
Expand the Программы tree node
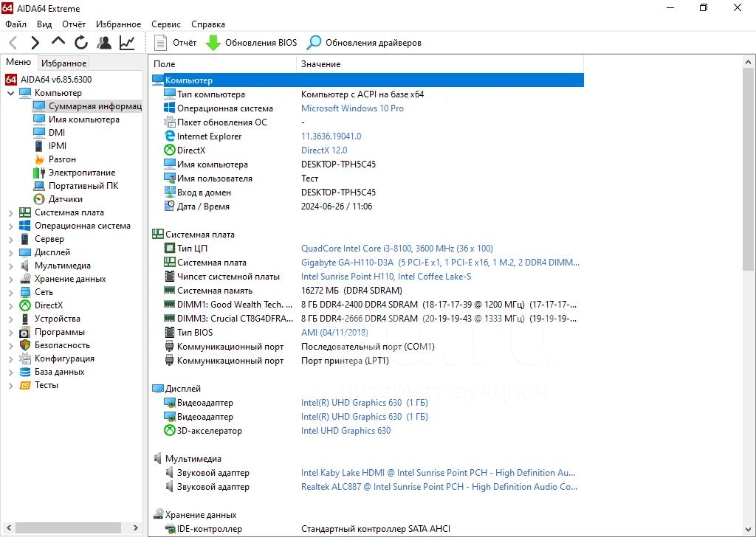(x=10, y=333)
